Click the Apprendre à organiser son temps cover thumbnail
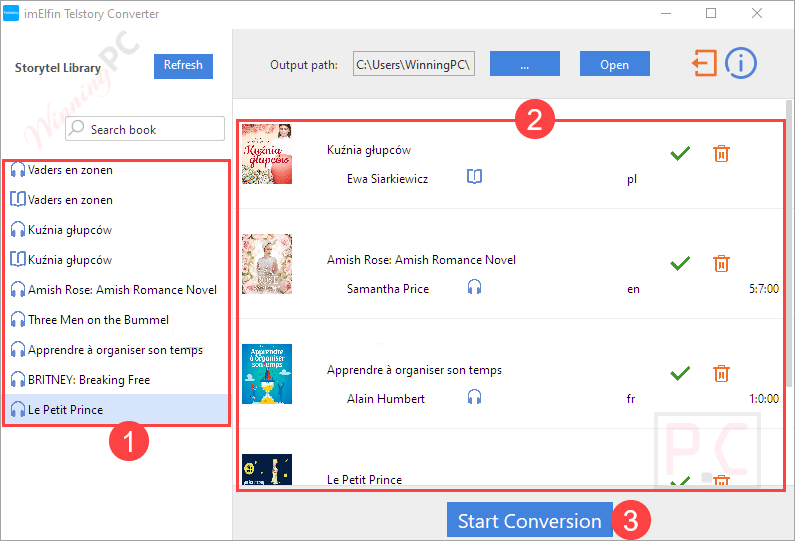Screen dimensions: 795x541 267,374
